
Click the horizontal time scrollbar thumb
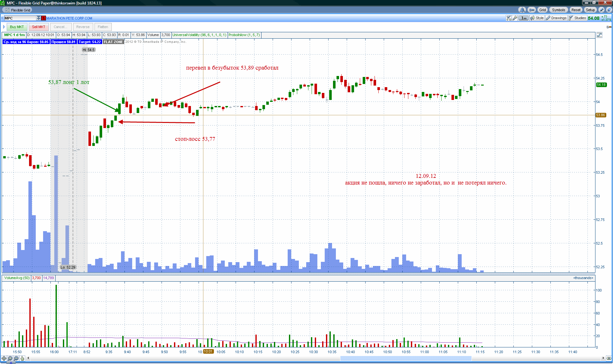(x=405, y=358)
